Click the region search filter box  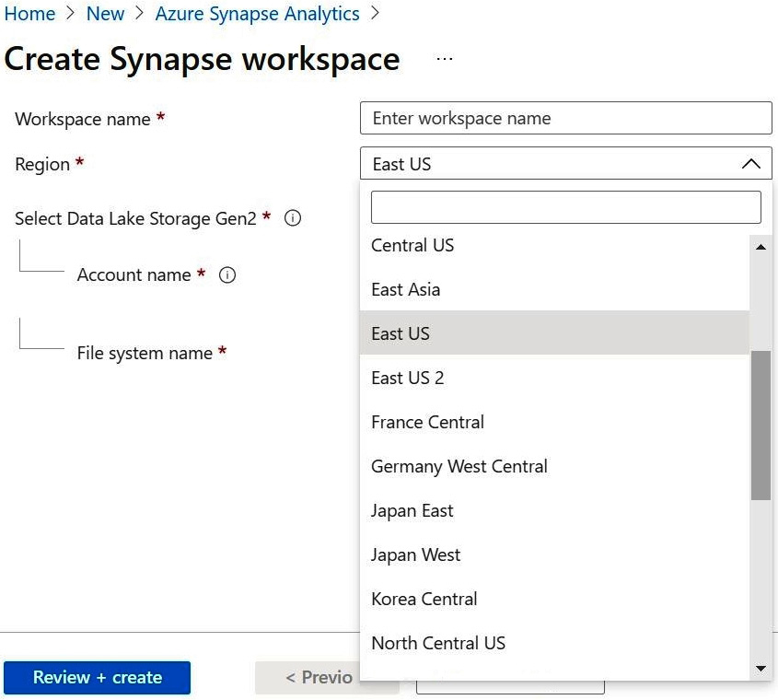click(565, 207)
